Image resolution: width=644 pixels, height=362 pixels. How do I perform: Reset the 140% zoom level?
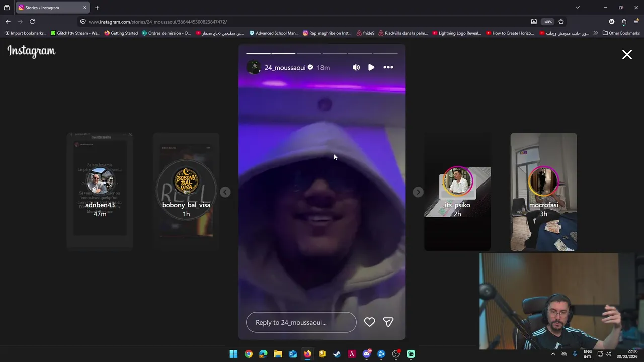tap(547, 22)
